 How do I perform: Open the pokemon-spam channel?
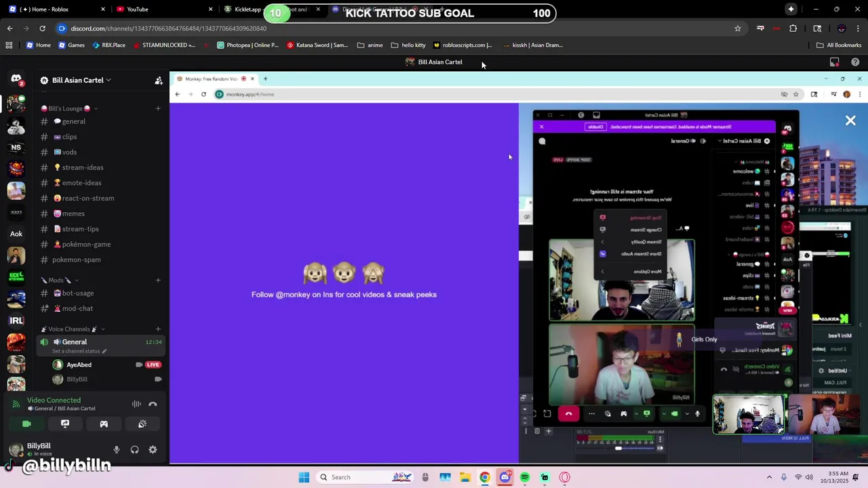(x=102, y=260)
